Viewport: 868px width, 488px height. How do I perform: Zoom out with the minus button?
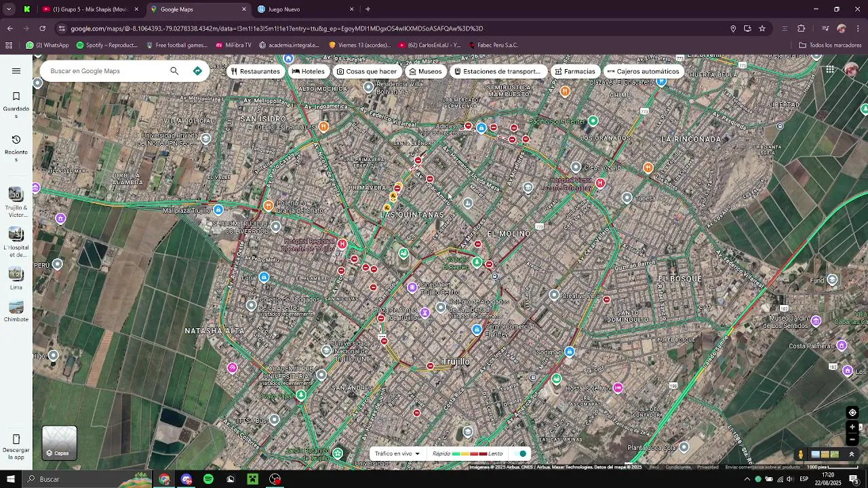(852, 440)
